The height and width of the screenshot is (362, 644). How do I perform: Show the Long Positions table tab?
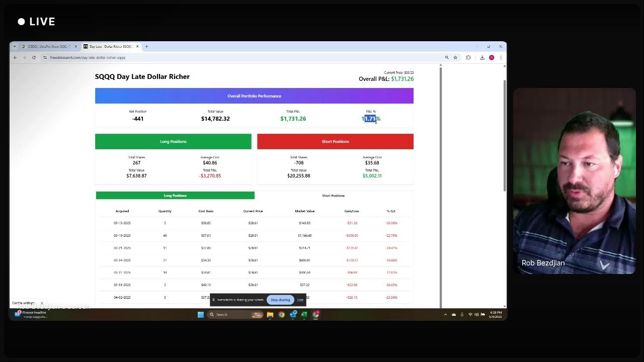(x=175, y=196)
